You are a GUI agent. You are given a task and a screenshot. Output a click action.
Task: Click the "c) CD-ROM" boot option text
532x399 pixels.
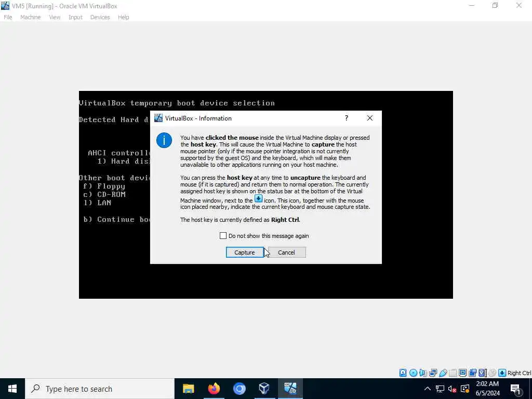coord(104,194)
